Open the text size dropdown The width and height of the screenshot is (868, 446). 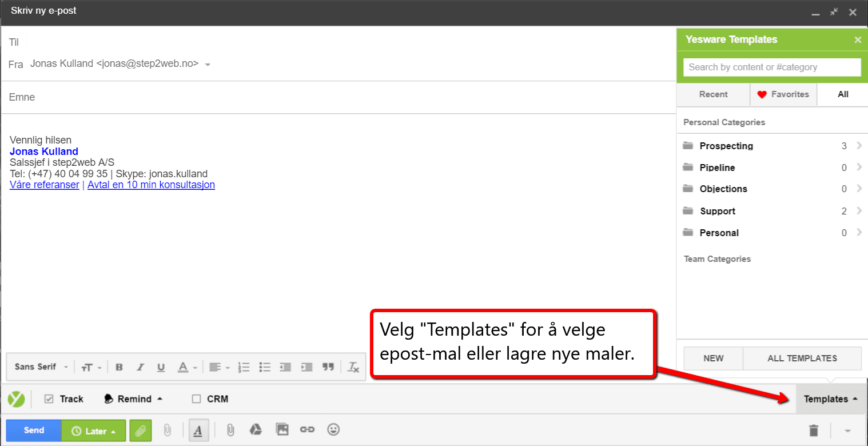coord(91,367)
